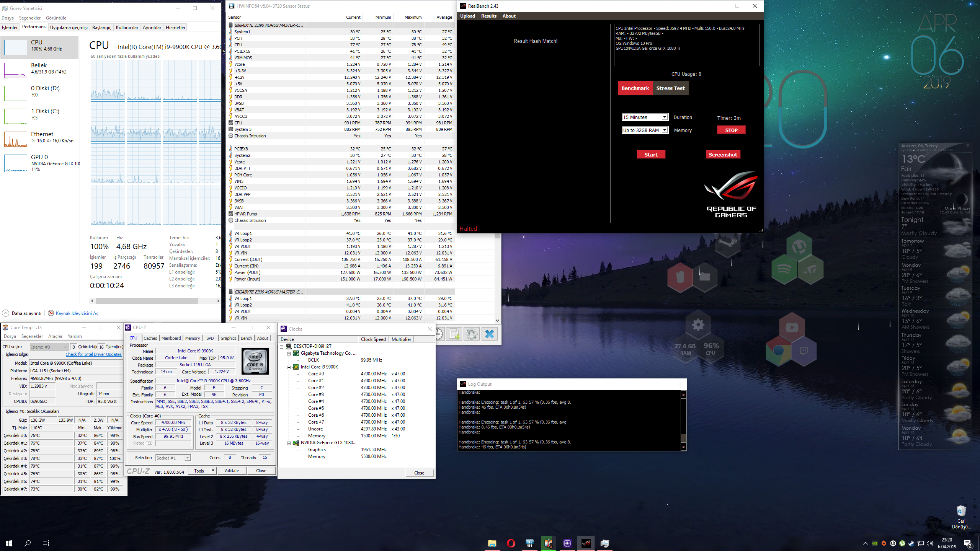
Task: Click File Explorer icon in the taskbar
Action: pyautogui.click(x=492, y=543)
